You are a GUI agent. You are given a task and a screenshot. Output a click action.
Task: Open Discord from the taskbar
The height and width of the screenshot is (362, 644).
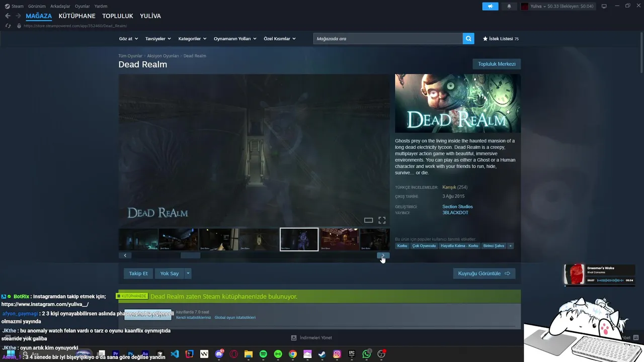point(219,354)
